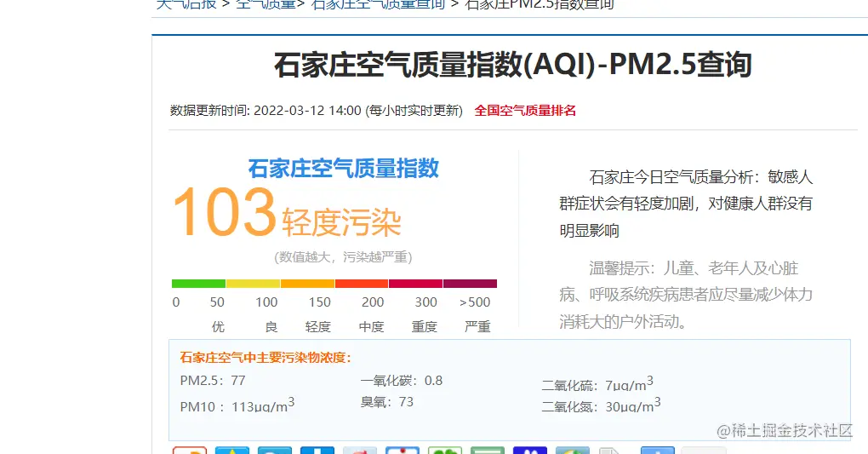Click the orange 轻度污染 status text
868x454 pixels.
(341, 223)
